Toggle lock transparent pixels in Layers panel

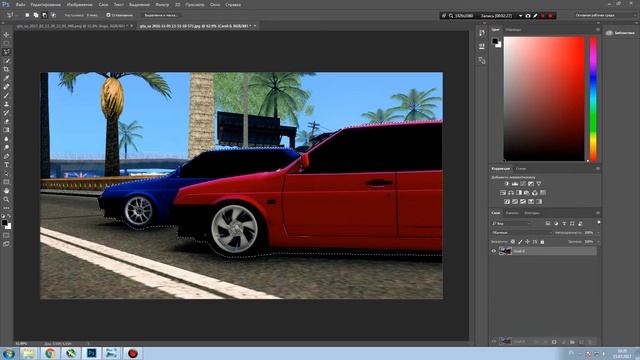point(513,242)
